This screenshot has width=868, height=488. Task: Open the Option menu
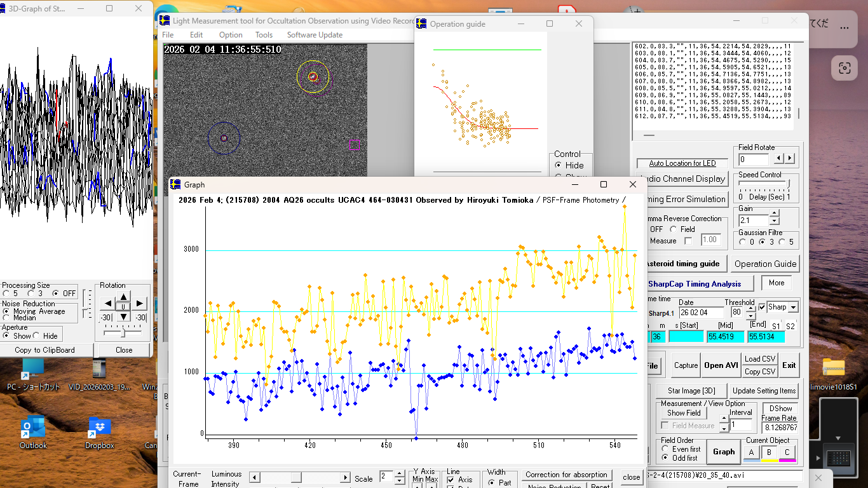click(231, 35)
